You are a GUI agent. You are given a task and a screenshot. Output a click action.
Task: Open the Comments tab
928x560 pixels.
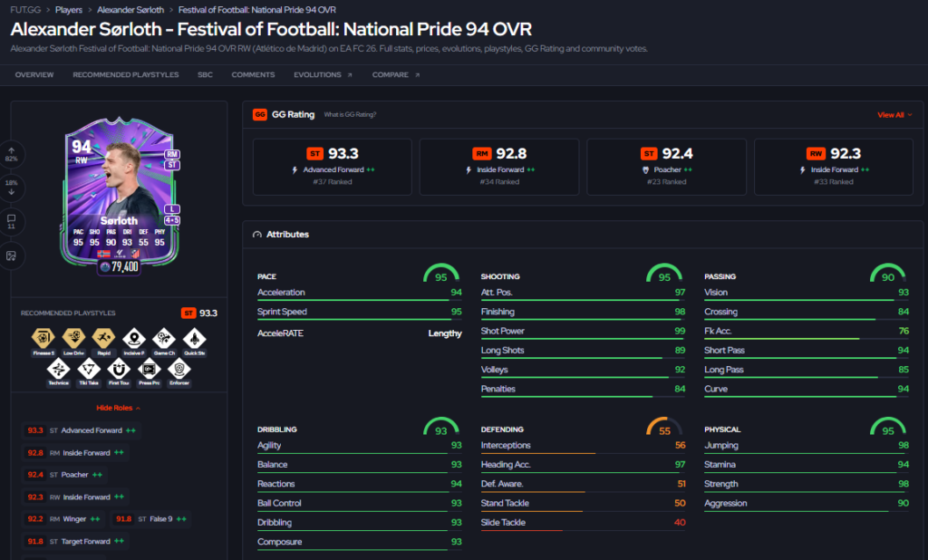tap(254, 74)
